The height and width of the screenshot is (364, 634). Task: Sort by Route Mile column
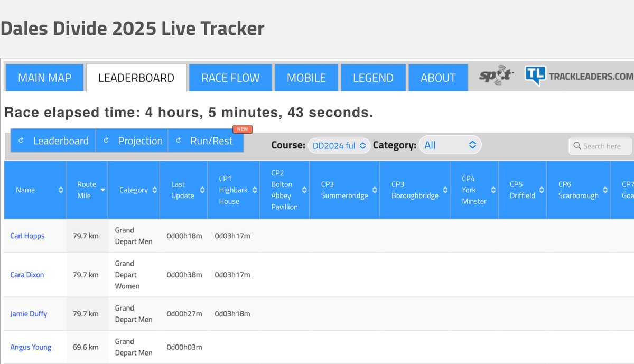click(x=87, y=190)
